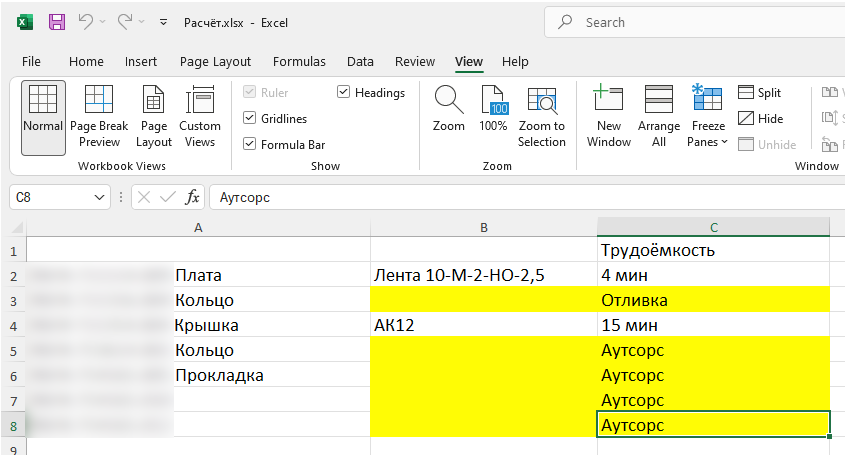Open a New Window
845x459 pixels.
(608, 117)
